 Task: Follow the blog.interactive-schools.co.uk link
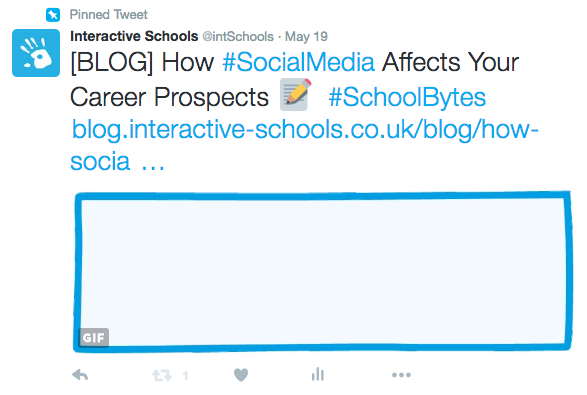pyautogui.click(x=305, y=145)
